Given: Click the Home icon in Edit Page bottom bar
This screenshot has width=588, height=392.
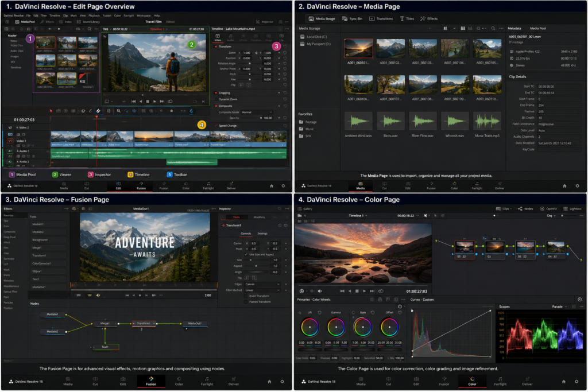Looking at the screenshot, I should pos(272,186).
